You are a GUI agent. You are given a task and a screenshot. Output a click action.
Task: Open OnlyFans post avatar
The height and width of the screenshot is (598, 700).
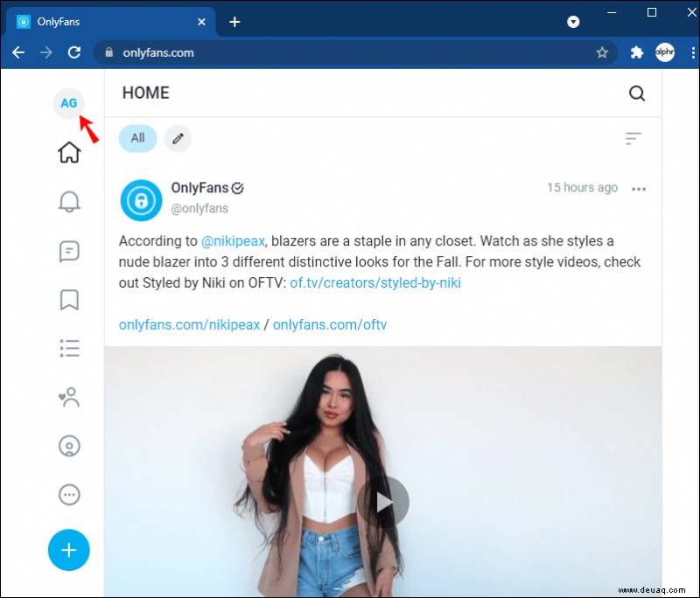click(x=141, y=200)
